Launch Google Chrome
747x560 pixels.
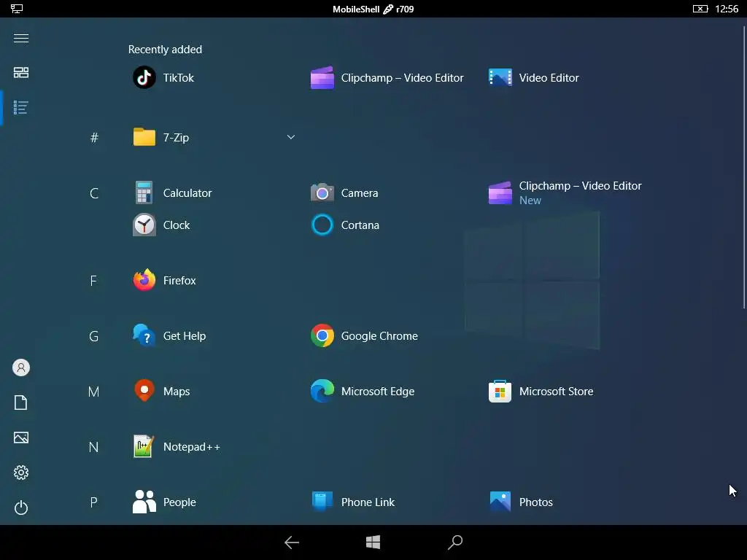[364, 335]
